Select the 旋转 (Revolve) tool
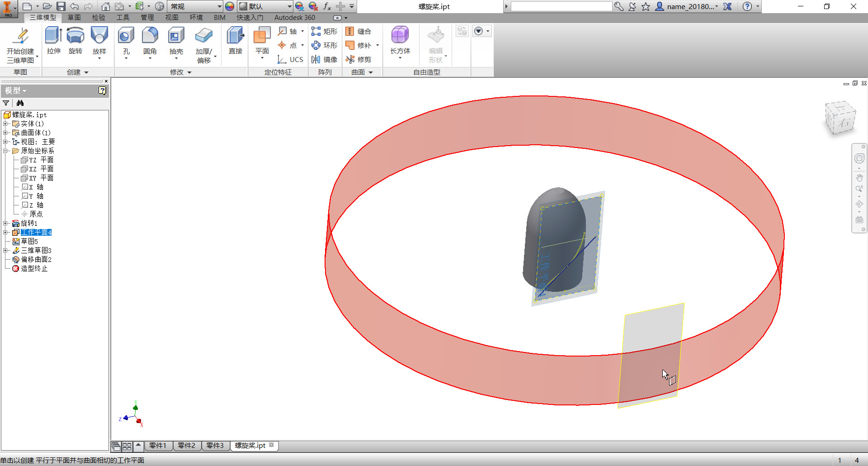Screen dimensions: 868x466 click(75, 41)
